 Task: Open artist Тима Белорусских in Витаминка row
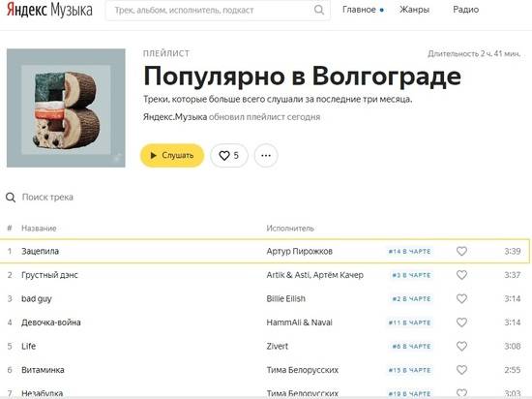tap(303, 370)
